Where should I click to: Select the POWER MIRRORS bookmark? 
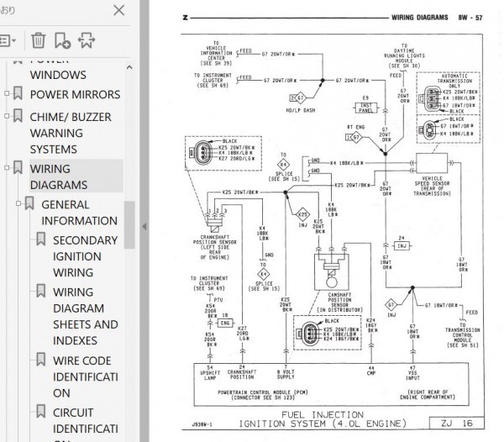pos(75,94)
